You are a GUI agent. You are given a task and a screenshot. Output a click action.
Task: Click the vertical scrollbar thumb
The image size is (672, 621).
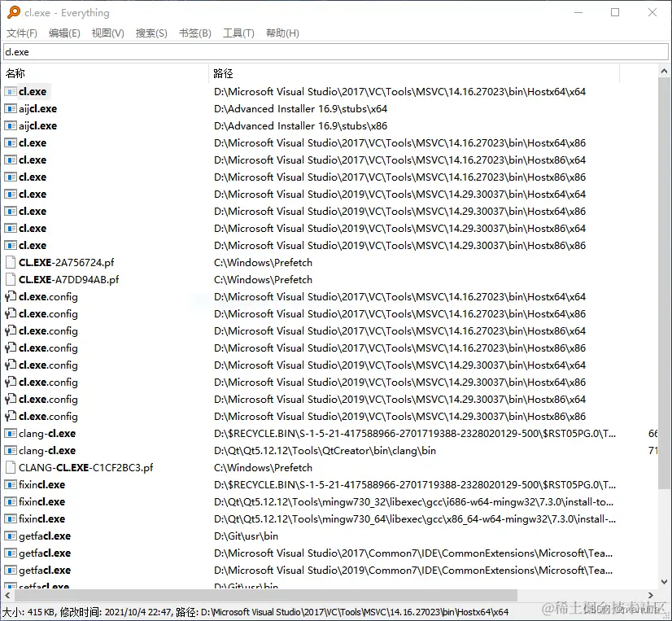[665, 283]
